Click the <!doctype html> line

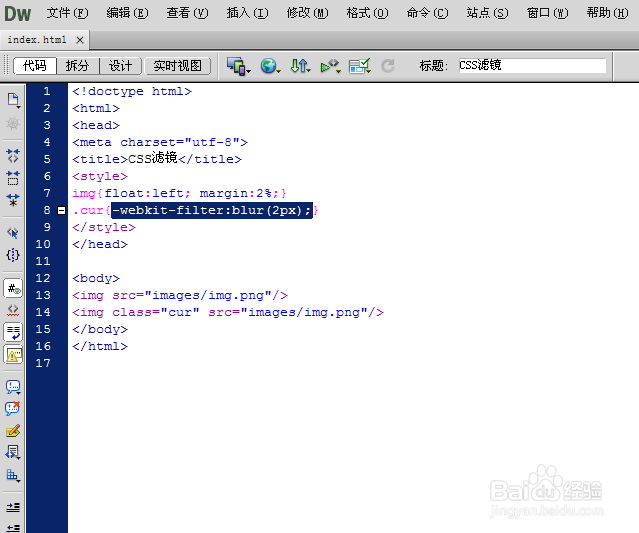pos(132,91)
